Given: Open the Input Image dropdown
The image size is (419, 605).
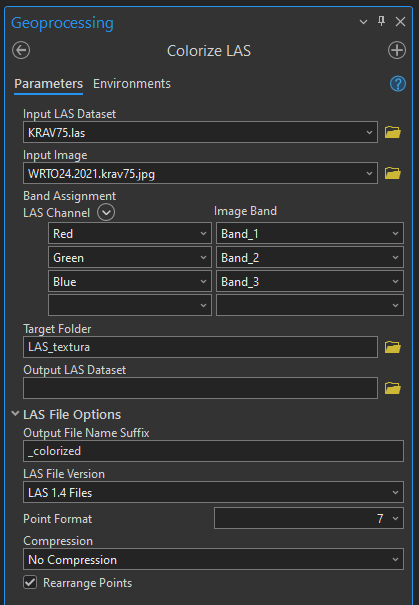Looking at the screenshot, I should pyautogui.click(x=200, y=173).
